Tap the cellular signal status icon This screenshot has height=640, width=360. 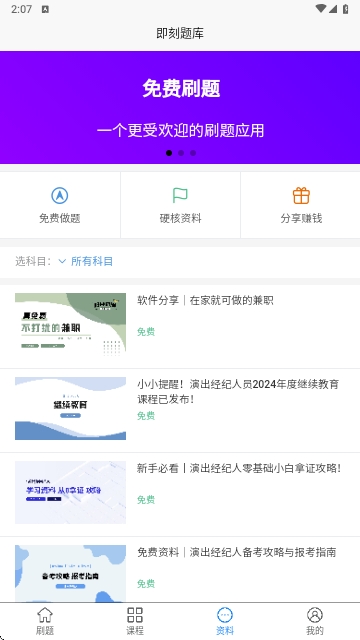coord(333,9)
